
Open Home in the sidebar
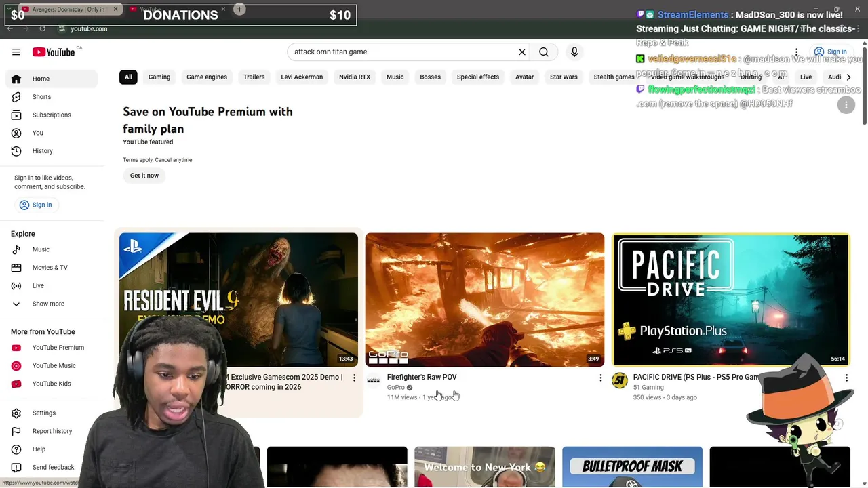pyautogui.click(x=52, y=79)
